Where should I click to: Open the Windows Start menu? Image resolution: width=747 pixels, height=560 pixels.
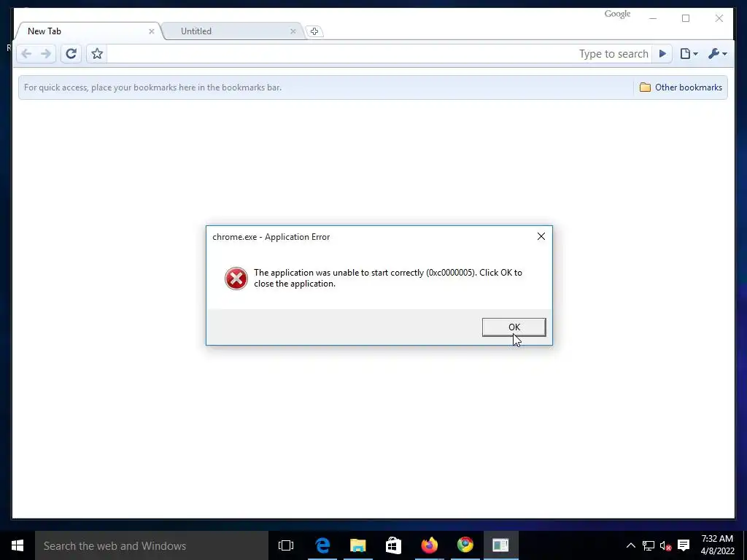tap(18, 545)
